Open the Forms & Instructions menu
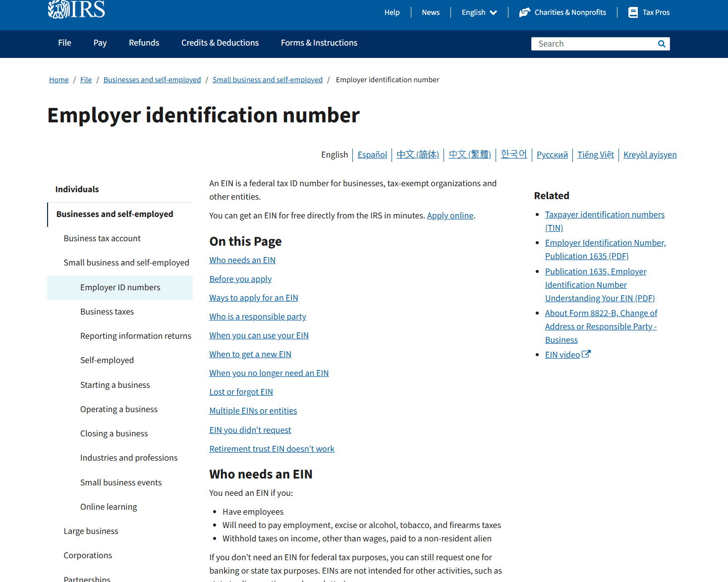Screen dimensions: 728x582 click(319, 43)
